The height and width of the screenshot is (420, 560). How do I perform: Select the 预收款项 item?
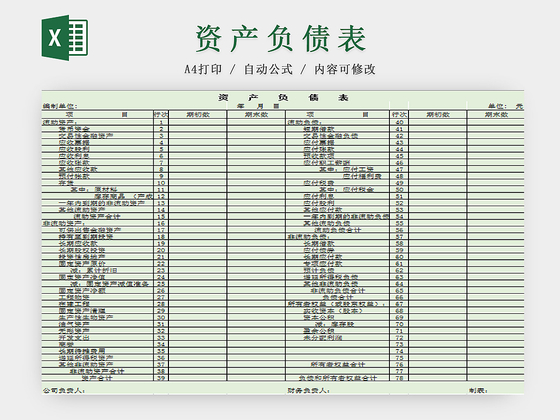pos(319,156)
